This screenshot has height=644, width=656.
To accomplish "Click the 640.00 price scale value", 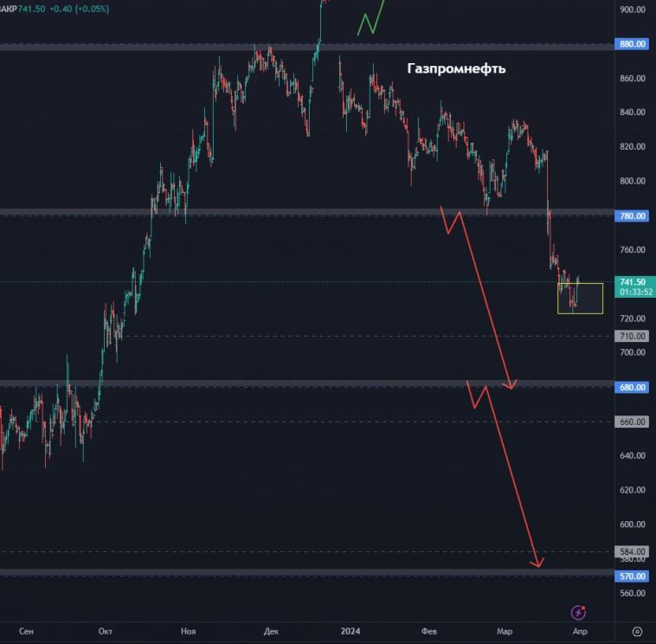I will coord(633,455).
